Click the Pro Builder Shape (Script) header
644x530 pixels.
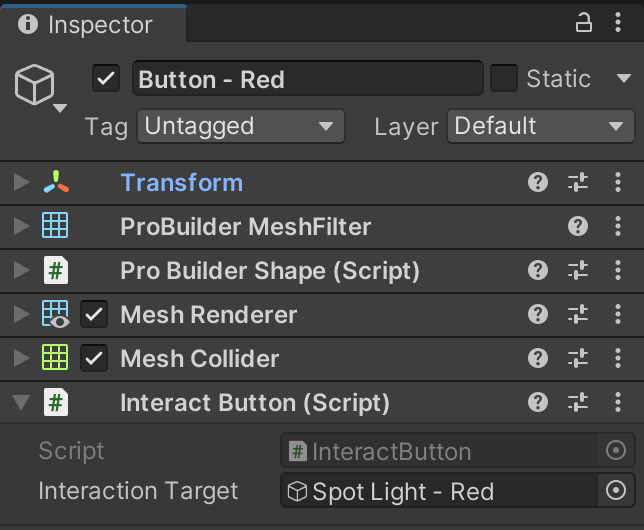[x=270, y=270]
